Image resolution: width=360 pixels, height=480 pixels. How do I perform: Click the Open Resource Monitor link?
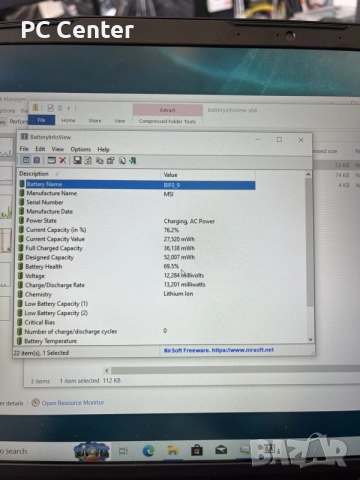(73, 403)
